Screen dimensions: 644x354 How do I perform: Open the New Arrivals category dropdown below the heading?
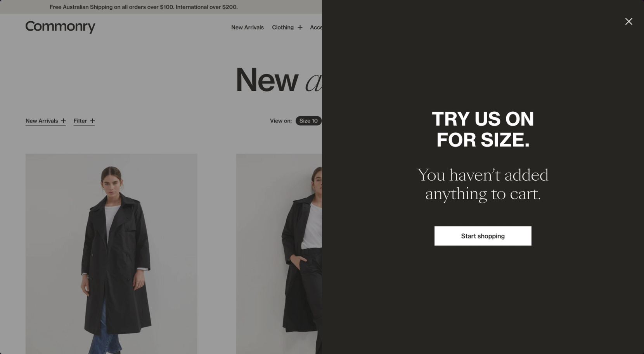[42, 121]
